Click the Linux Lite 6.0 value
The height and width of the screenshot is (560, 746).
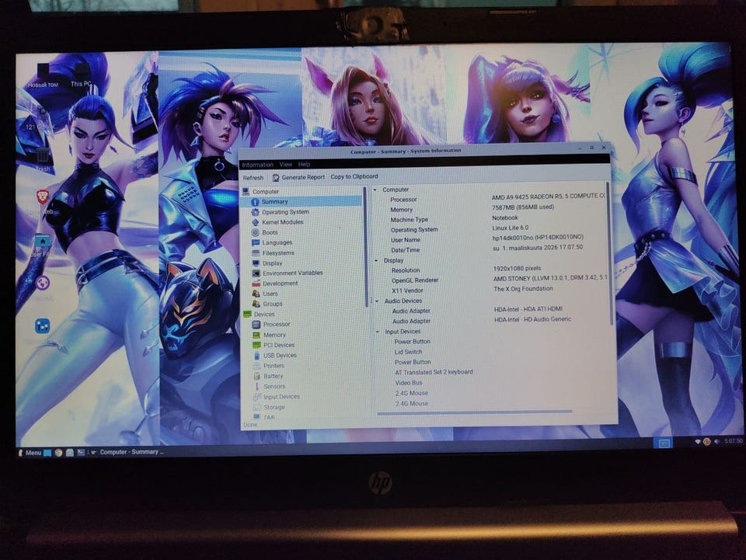(x=511, y=228)
